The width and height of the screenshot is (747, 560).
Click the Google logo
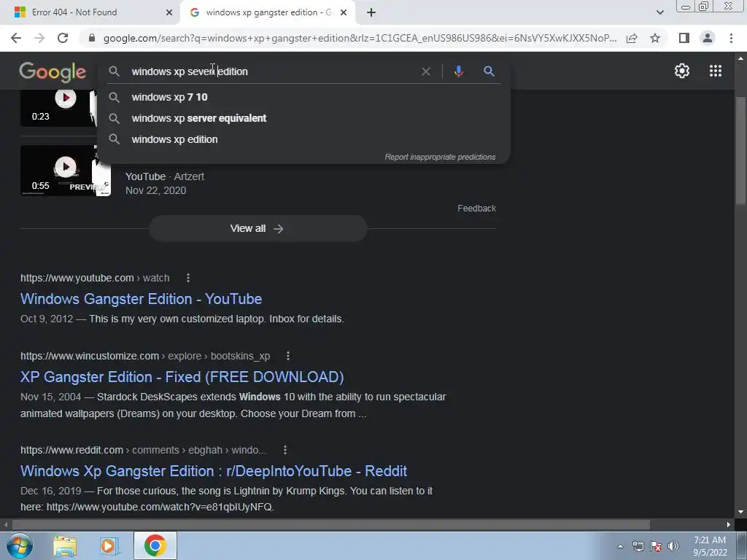53,72
